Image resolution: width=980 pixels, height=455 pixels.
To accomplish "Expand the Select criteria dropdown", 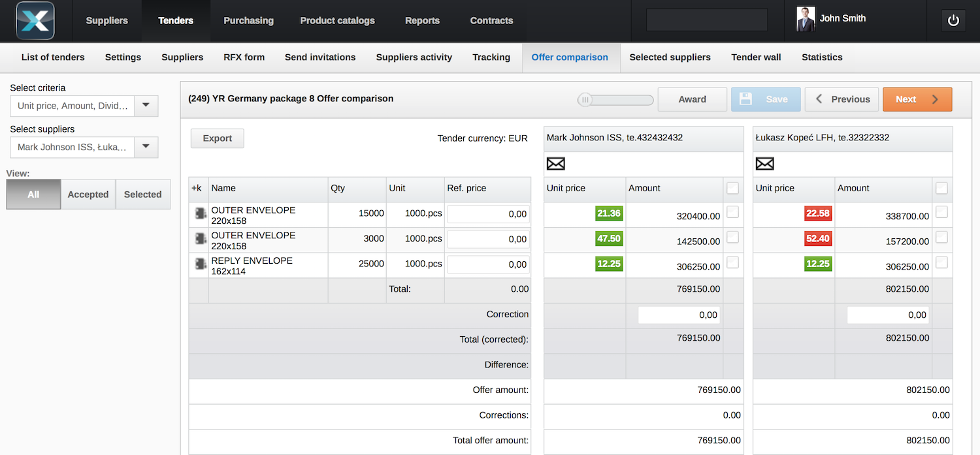I will tap(146, 106).
